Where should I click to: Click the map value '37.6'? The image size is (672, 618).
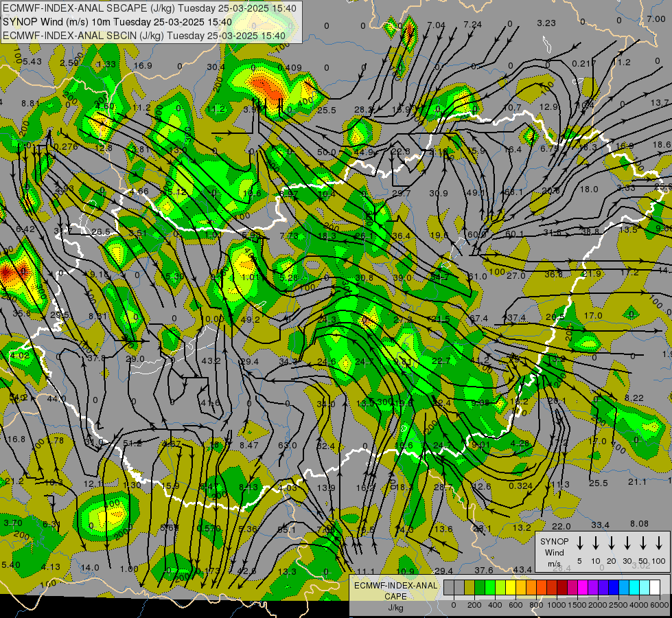484,570
